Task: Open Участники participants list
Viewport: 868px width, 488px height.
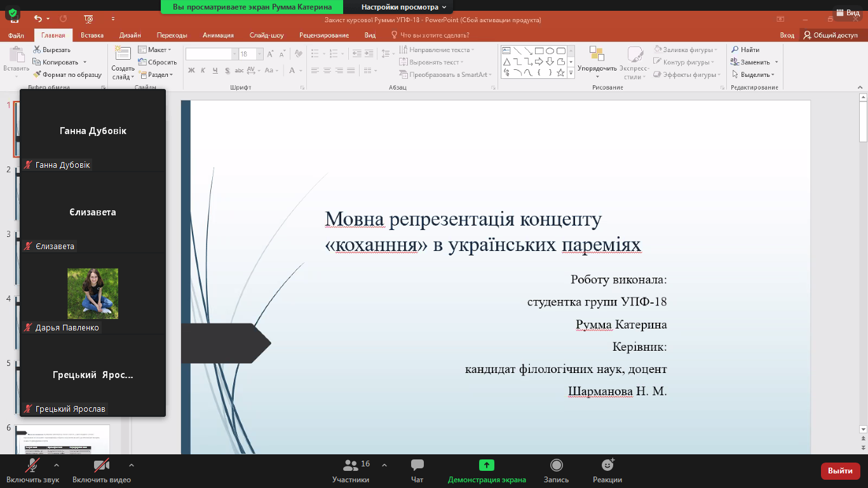Action: 351,470
